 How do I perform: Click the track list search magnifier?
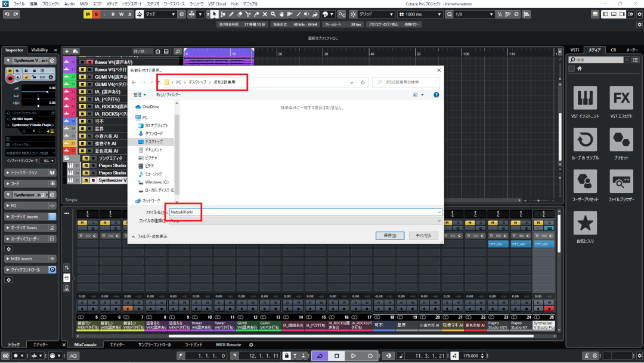click(178, 51)
